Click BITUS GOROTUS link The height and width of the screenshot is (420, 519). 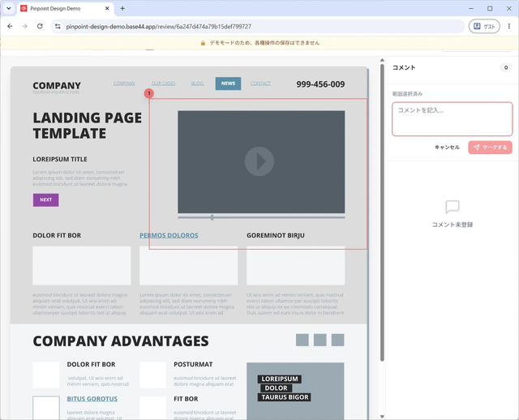tap(92, 399)
